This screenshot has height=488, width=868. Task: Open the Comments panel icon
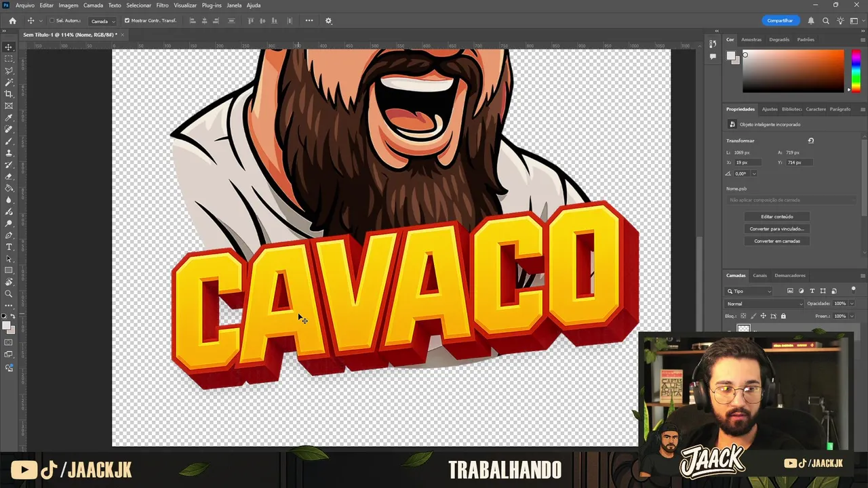tap(713, 56)
